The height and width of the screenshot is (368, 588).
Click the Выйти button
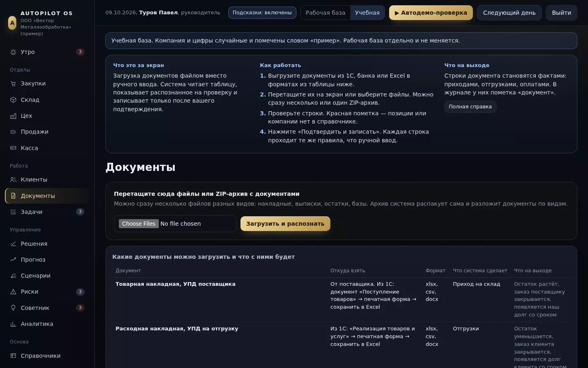coord(561,13)
